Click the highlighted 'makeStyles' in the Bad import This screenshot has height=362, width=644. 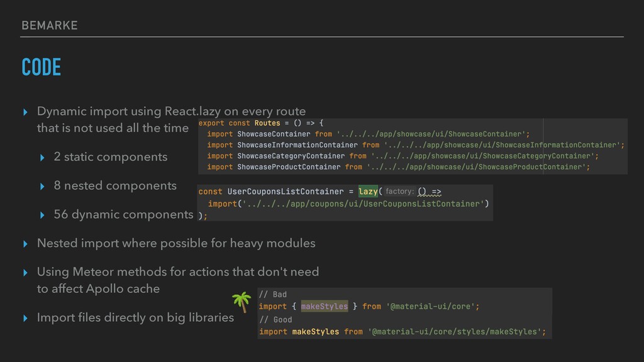[325, 306]
